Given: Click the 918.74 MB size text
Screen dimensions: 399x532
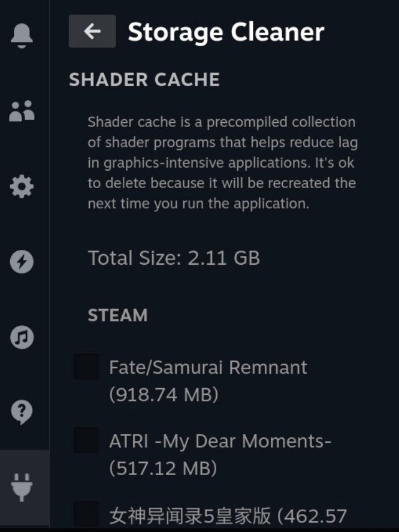Looking at the screenshot, I should pos(164,395).
